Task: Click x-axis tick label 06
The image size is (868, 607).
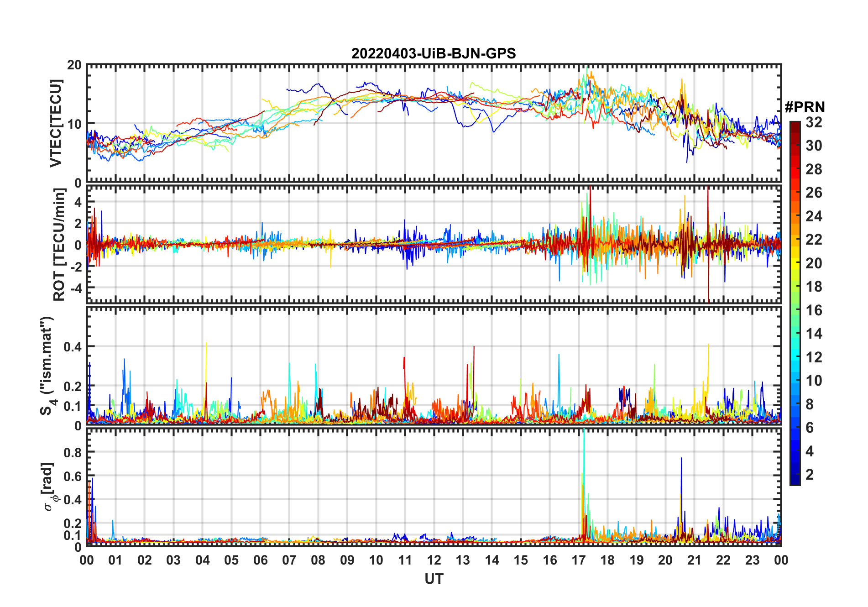Action: click(x=261, y=560)
